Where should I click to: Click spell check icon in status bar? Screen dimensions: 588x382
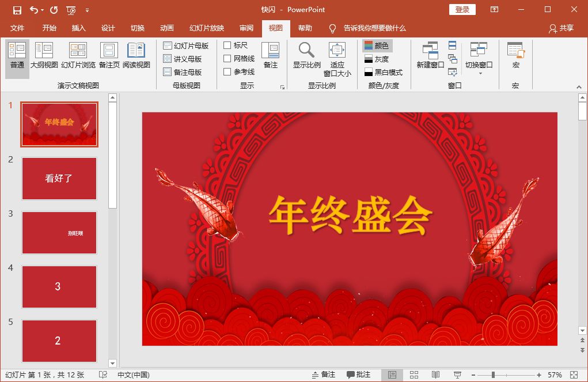coord(103,375)
